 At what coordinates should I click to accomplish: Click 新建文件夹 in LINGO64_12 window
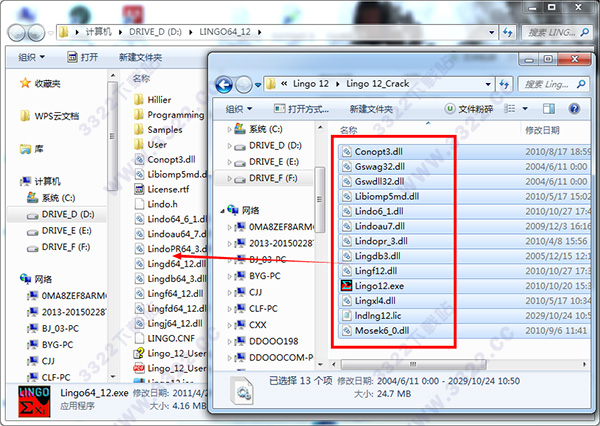(140, 57)
